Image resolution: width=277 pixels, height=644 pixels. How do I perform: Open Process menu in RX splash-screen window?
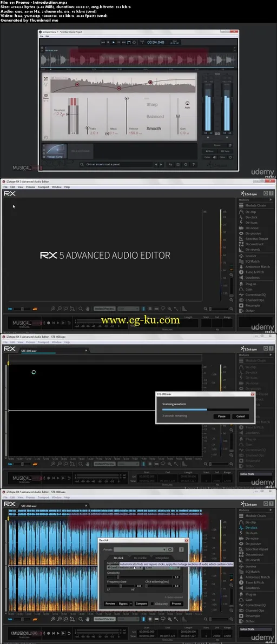click(30, 187)
